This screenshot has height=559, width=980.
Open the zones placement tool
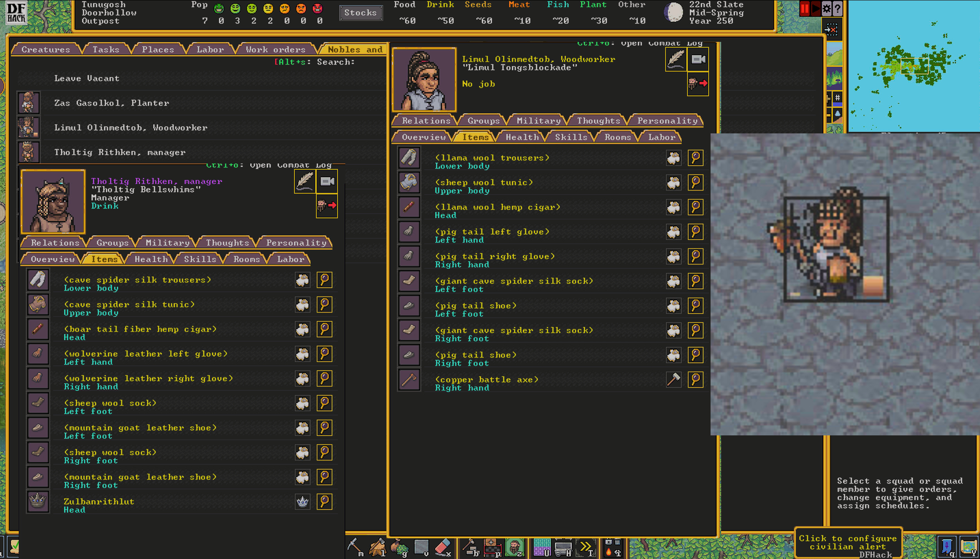[x=514, y=547]
